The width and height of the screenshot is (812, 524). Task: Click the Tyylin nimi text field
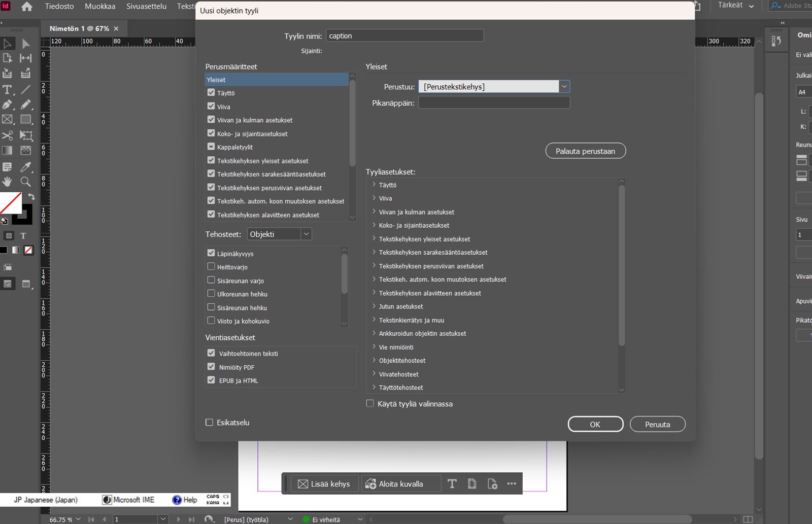click(x=404, y=36)
